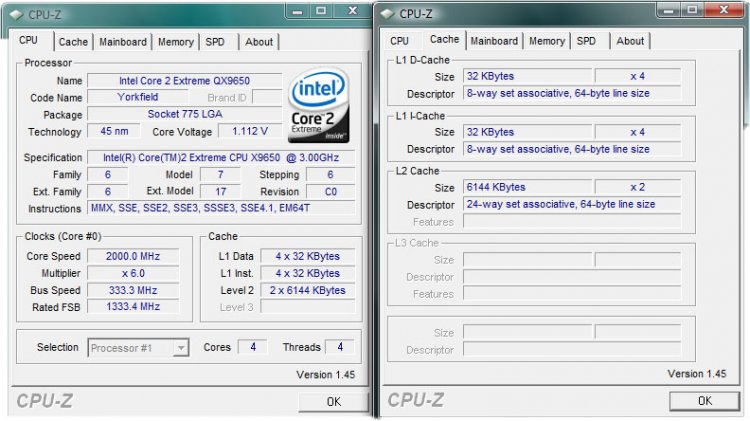The height and width of the screenshot is (421, 750).
Task: Open Mainboard tab in right window
Action: [494, 41]
